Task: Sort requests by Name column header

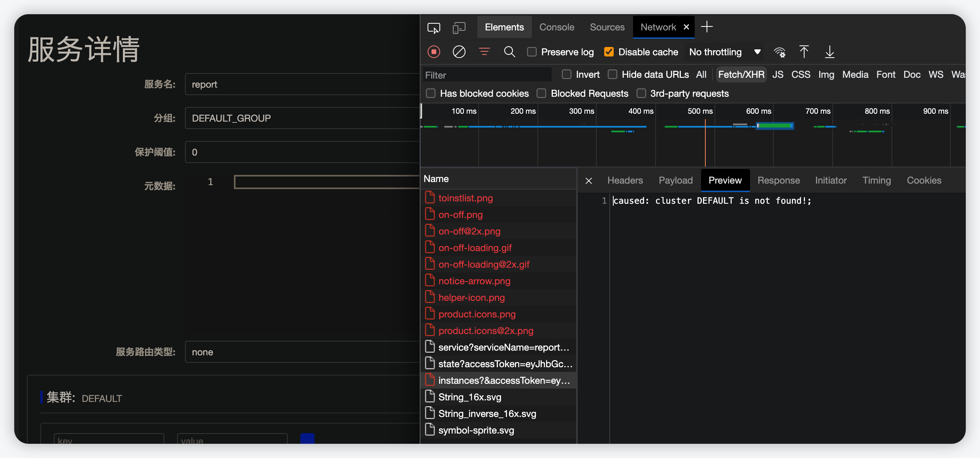Action: (x=498, y=179)
